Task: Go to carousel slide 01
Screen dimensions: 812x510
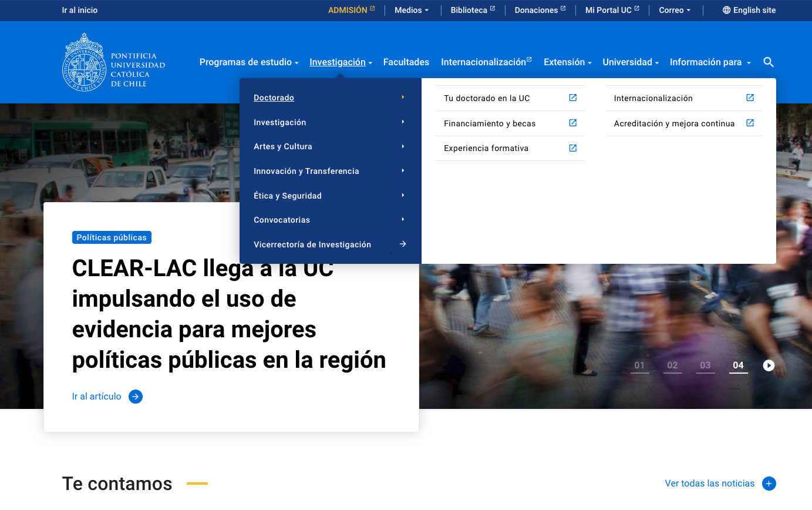Action: [x=640, y=365]
